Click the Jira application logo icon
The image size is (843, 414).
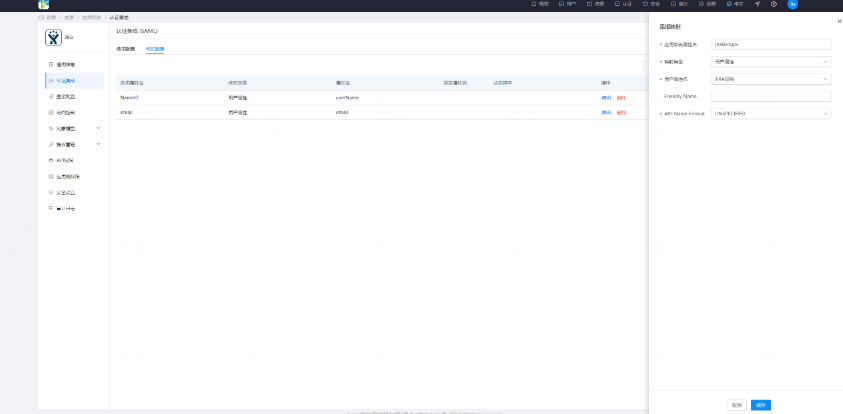(54, 37)
